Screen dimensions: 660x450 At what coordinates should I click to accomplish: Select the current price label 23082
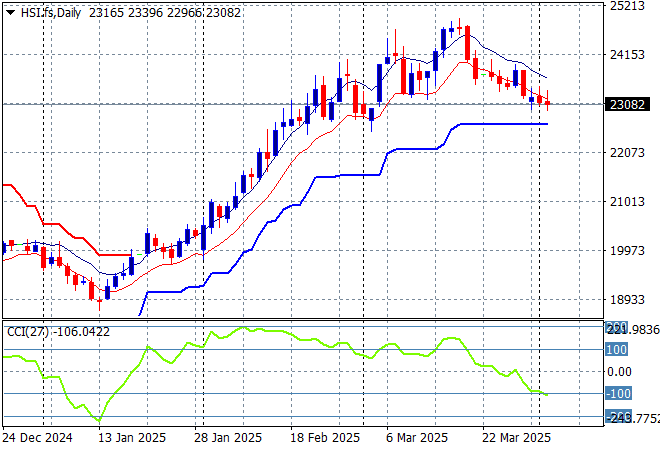click(x=630, y=104)
